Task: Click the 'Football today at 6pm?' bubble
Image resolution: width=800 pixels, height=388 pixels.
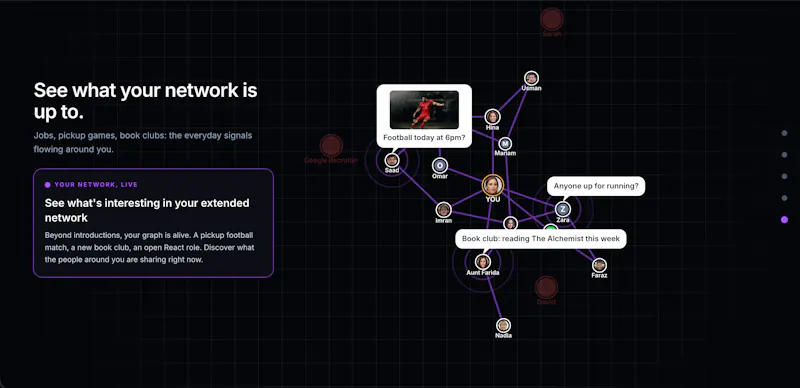Action: pyautogui.click(x=424, y=116)
